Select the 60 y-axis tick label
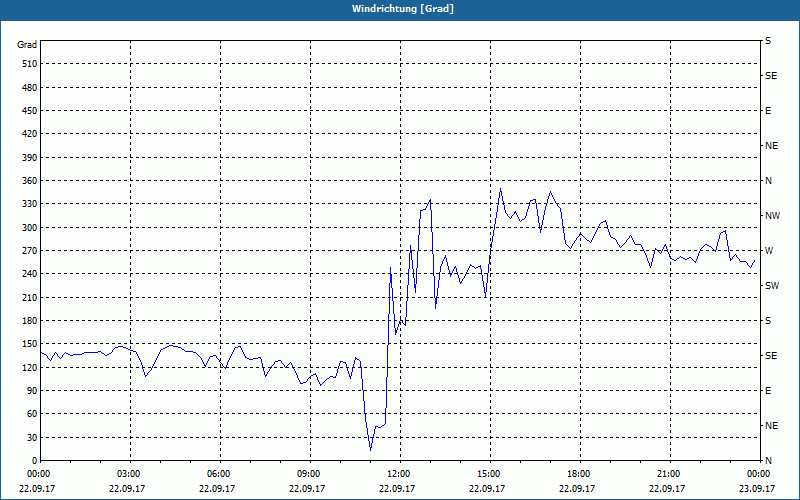Screen dimensions: 800x500 coord(32,414)
